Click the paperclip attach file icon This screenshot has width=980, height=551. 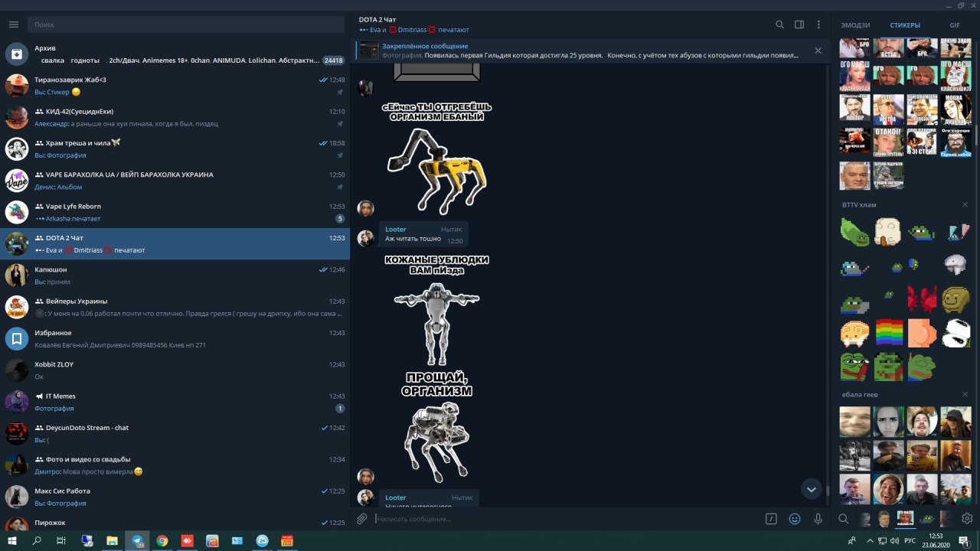[362, 519]
